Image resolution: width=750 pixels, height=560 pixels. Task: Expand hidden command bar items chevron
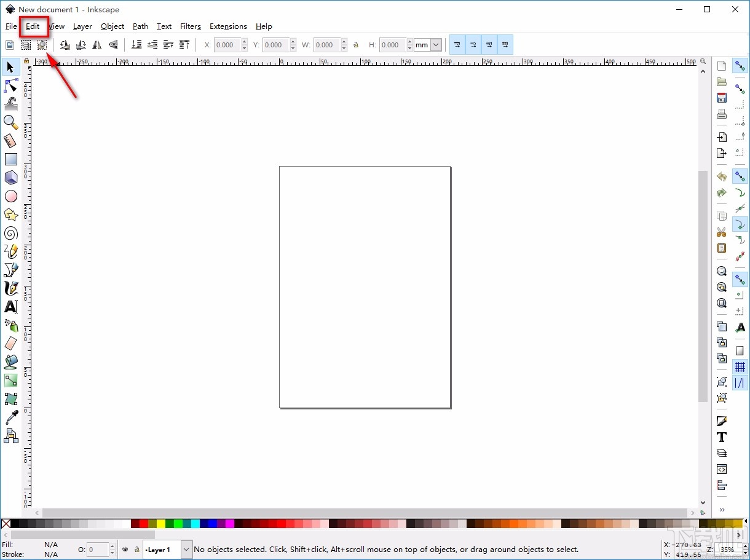722,510
